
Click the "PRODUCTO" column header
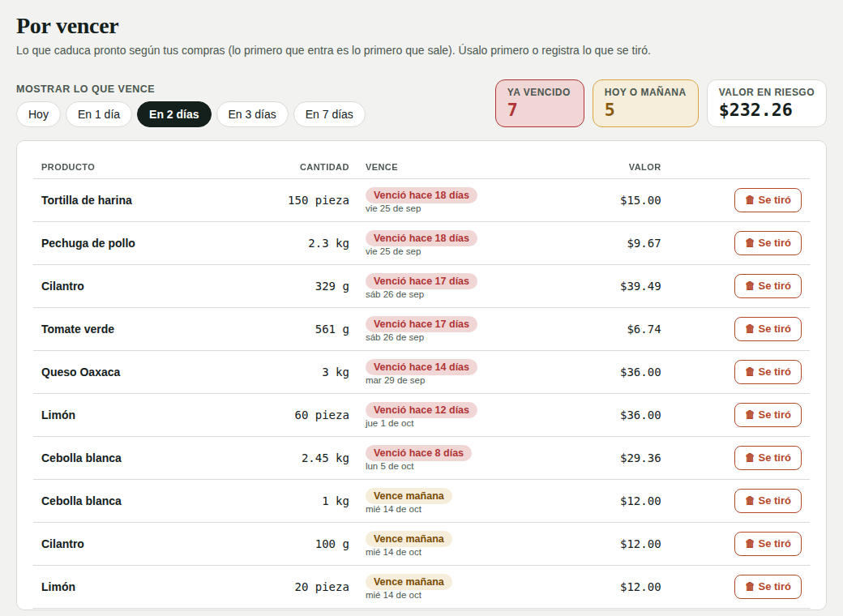coord(68,167)
